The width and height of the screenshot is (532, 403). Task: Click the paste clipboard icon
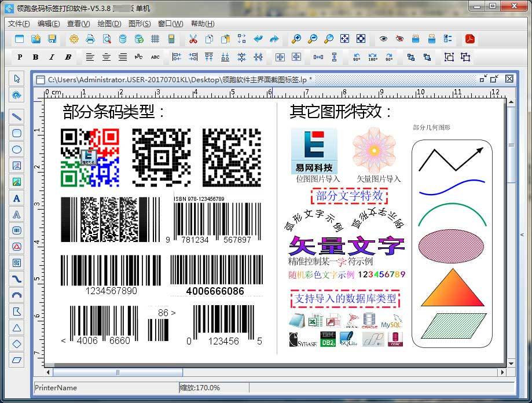pyautogui.click(x=225, y=39)
